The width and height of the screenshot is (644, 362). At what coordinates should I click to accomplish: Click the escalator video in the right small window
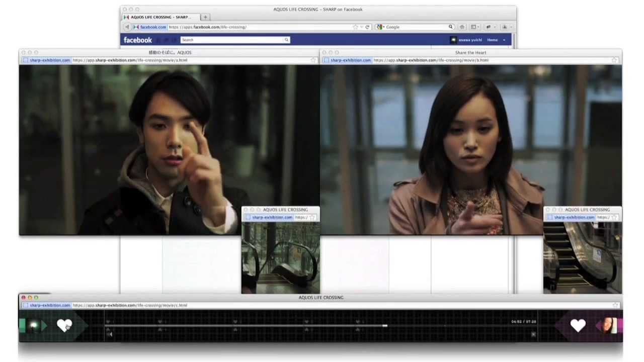[x=583, y=257]
